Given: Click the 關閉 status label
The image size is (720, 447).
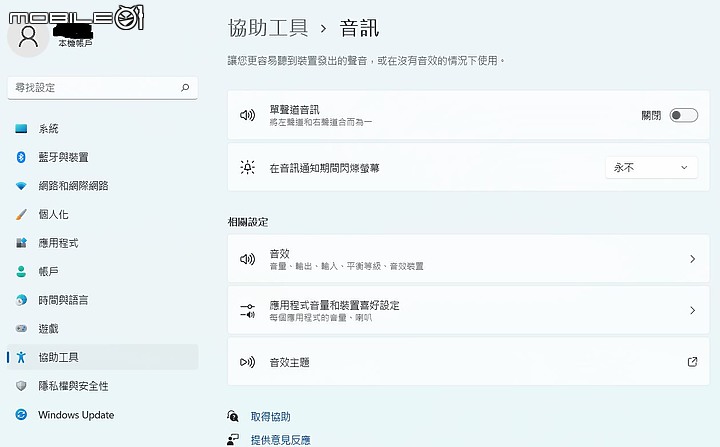Looking at the screenshot, I should (x=651, y=115).
